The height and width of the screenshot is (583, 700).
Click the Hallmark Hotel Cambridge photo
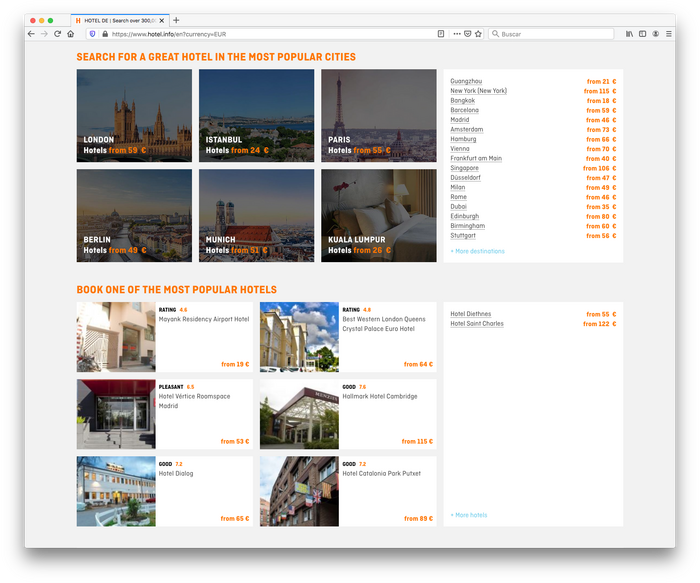point(300,414)
